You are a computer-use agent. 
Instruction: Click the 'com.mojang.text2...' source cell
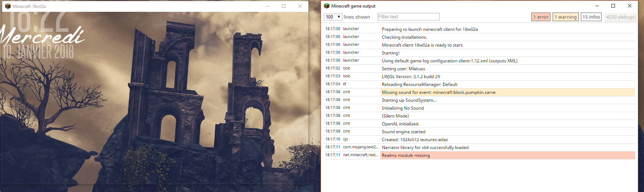[361, 147]
